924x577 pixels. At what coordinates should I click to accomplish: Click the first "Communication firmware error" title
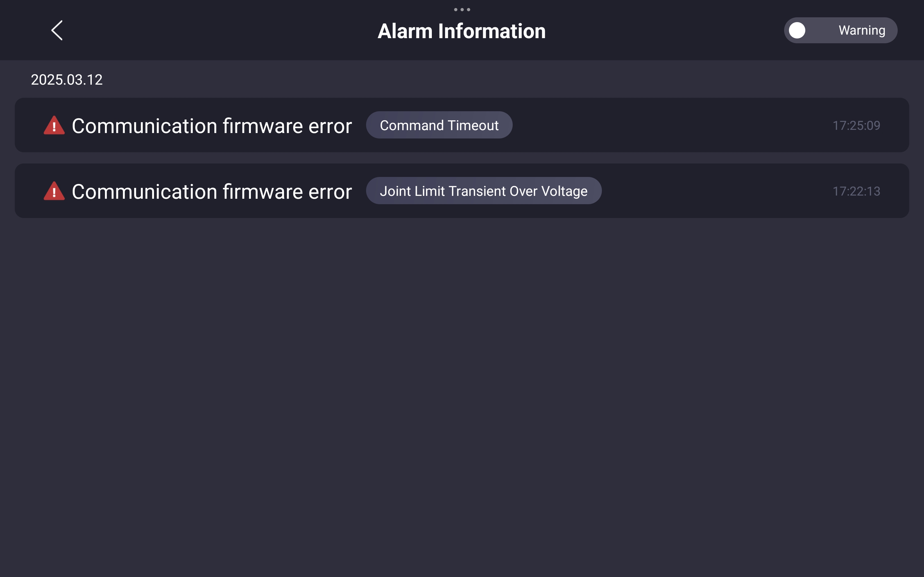(x=212, y=126)
